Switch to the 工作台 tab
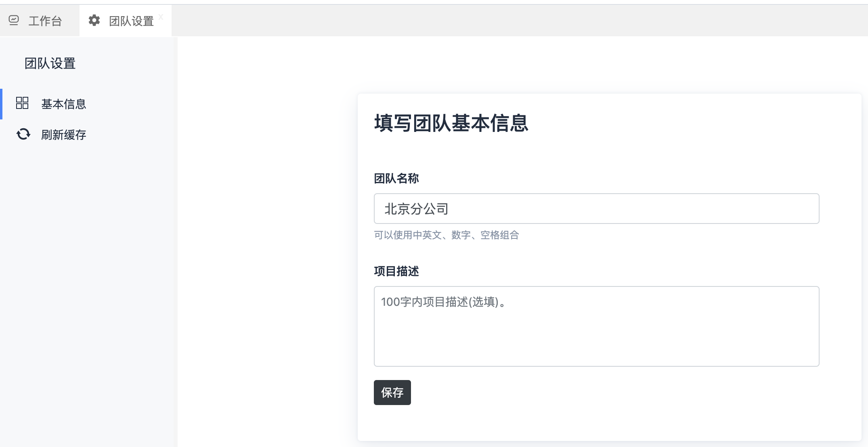The width and height of the screenshot is (868, 447). pos(45,21)
